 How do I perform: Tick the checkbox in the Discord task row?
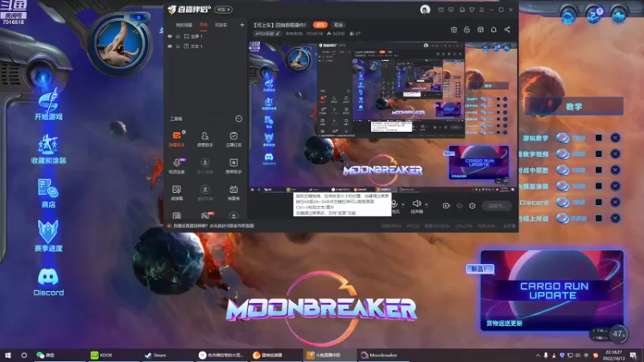click(598, 203)
